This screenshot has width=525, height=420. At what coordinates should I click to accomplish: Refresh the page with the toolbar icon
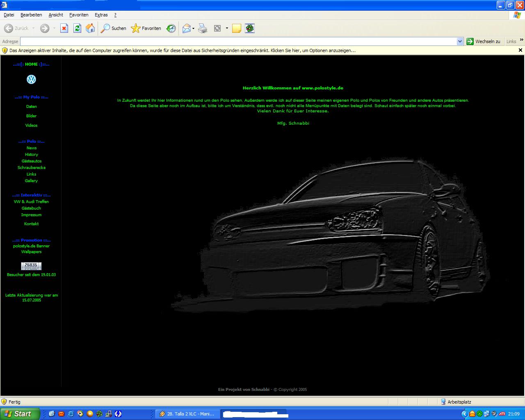click(77, 28)
